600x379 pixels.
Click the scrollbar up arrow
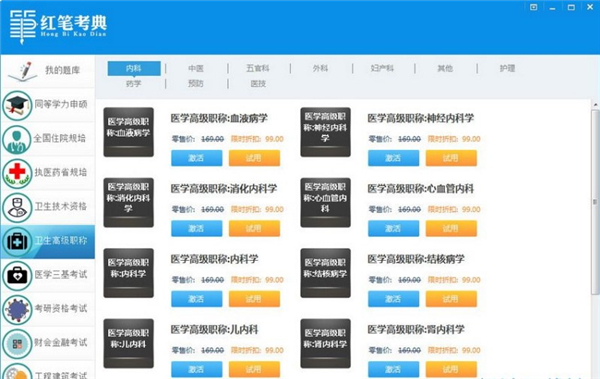(595, 105)
